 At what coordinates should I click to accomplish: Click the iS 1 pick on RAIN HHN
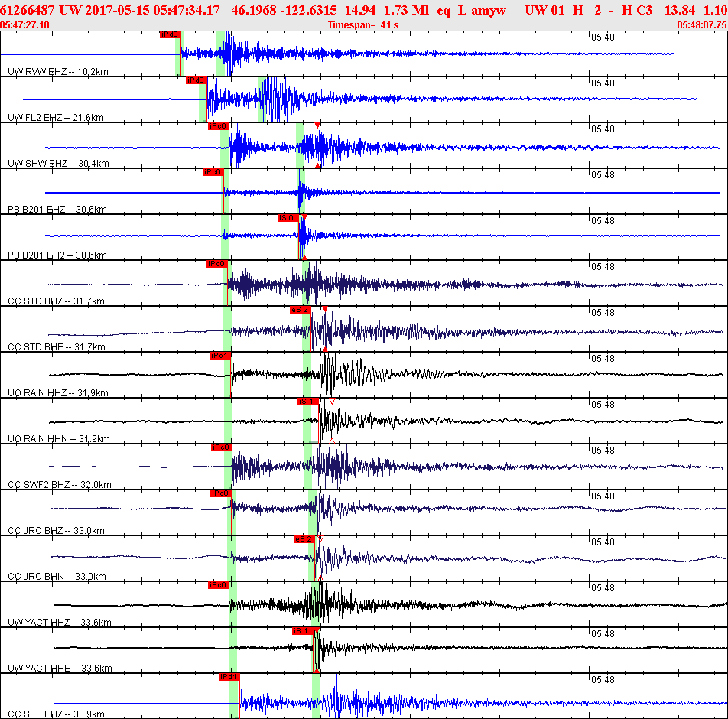pos(307,402)
